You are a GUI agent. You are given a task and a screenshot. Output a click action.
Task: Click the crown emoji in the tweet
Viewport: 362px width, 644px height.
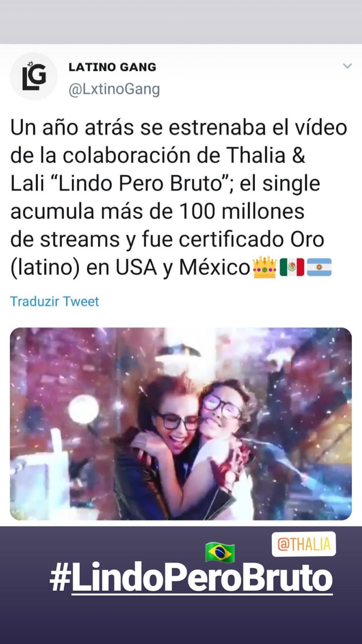pos(265,267)
